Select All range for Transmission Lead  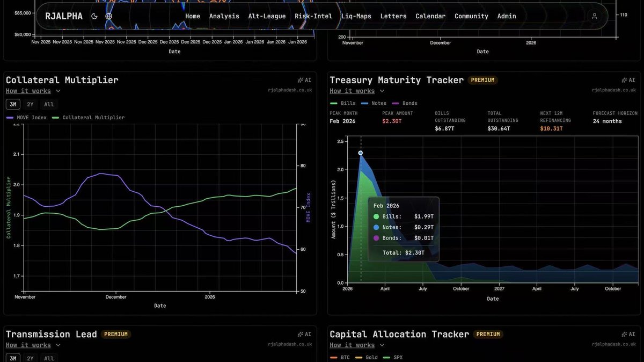pos(49,358)
